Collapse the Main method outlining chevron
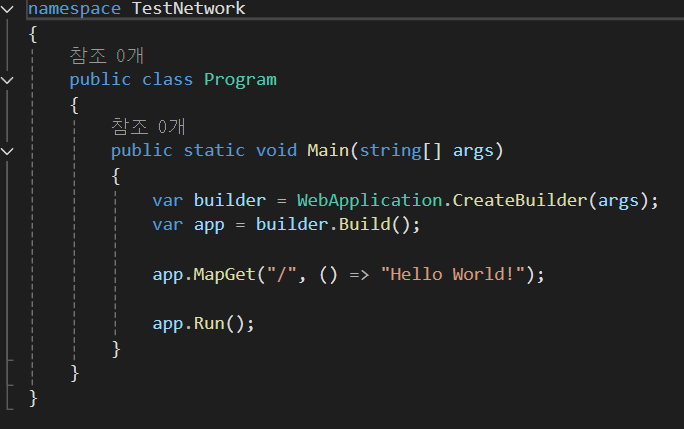 tap(7, 151)
